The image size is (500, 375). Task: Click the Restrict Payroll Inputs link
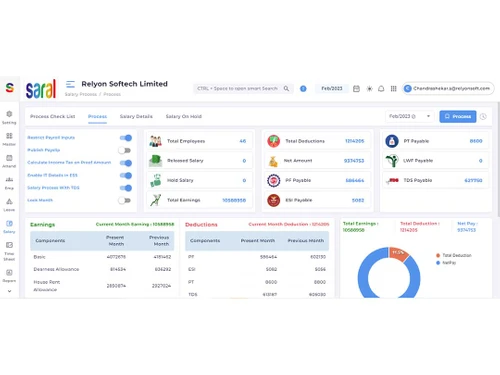(51, 137)
